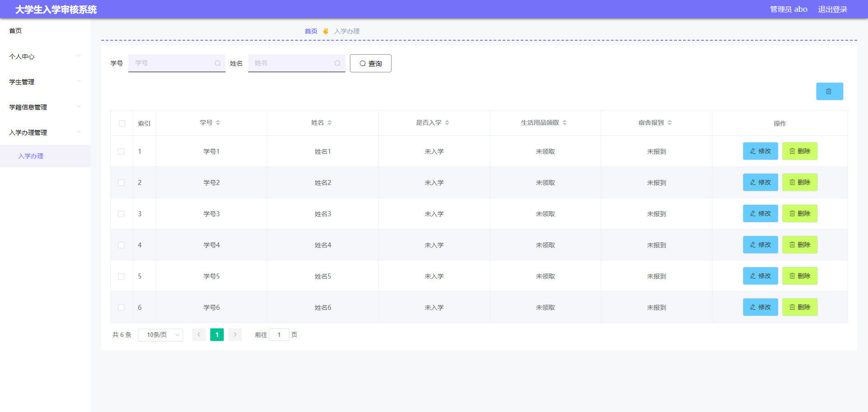Toggle the select-all header checkbox
The height and width of the screenshot is (412, 868).
tap(122, 123)
